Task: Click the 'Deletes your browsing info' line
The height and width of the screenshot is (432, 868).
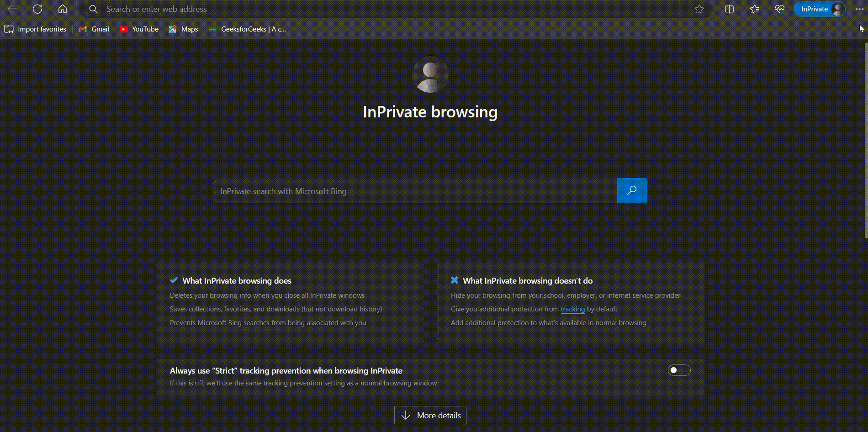Action: (267, 295)
